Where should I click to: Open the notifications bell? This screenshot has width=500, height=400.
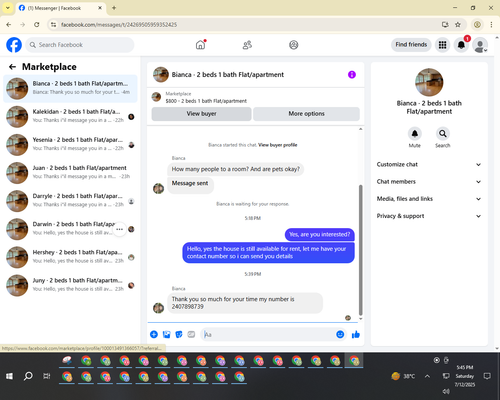click(461, 45)
